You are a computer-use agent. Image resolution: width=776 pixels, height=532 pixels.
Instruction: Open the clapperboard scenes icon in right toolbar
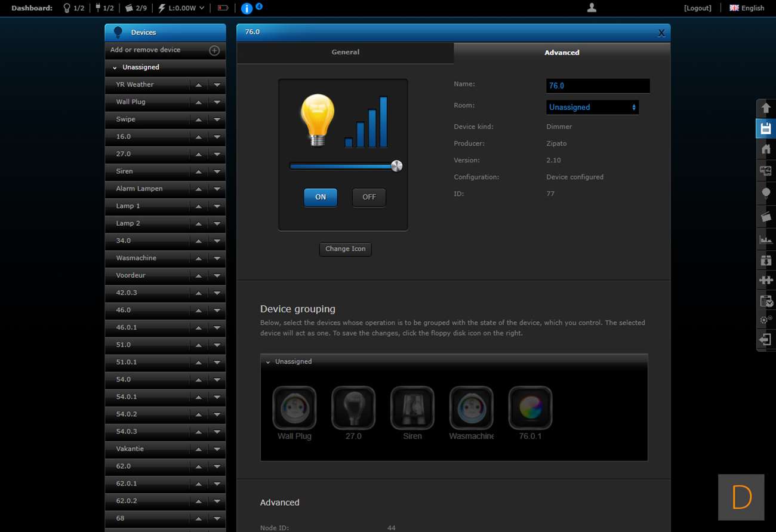click(x=766, y=217)
